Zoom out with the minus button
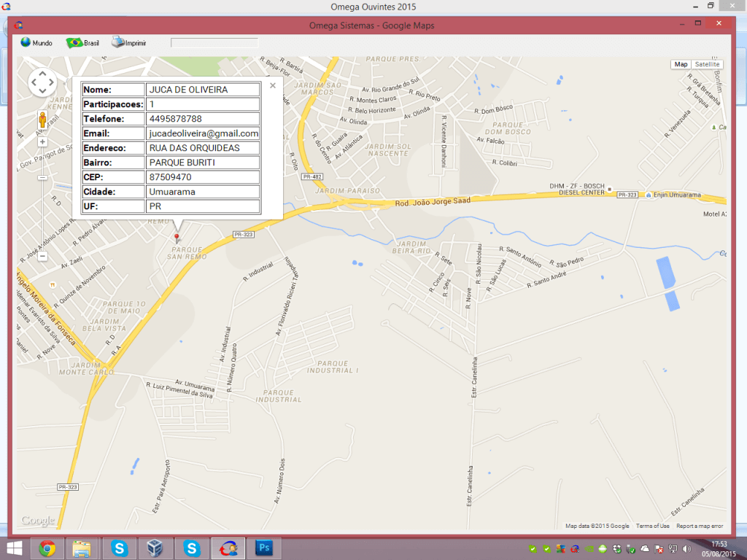The height and width of the screenshot is (560, 747). [42, 256]
